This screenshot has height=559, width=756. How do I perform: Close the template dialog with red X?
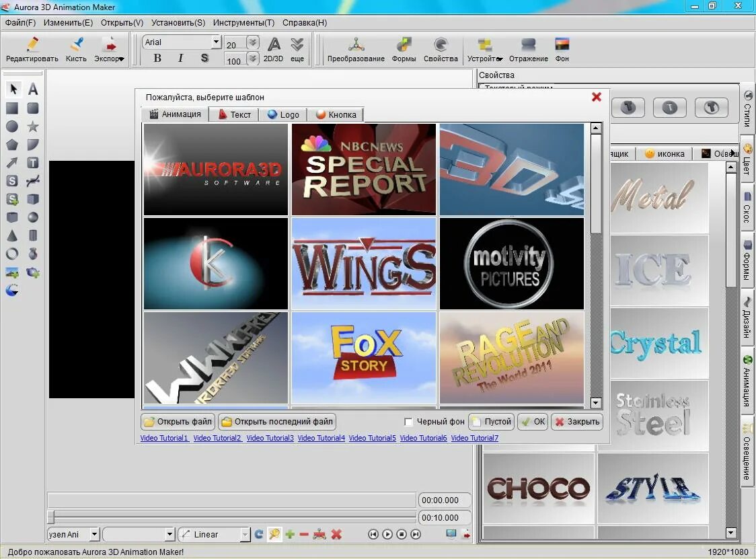(x=597, y=97)
